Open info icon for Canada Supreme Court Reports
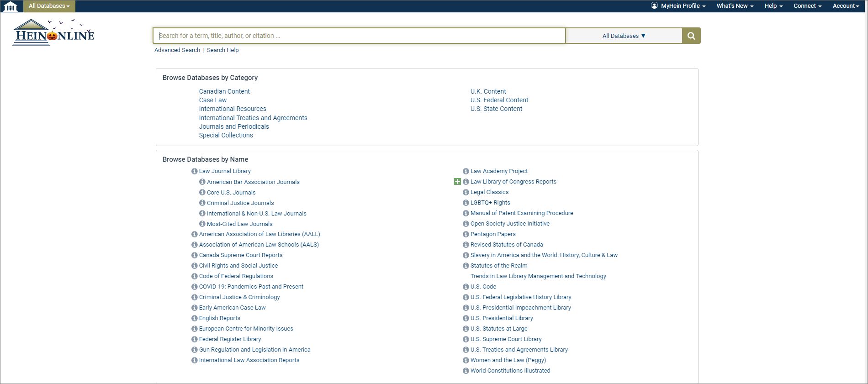Screen dimensions: 868x384 194,255
